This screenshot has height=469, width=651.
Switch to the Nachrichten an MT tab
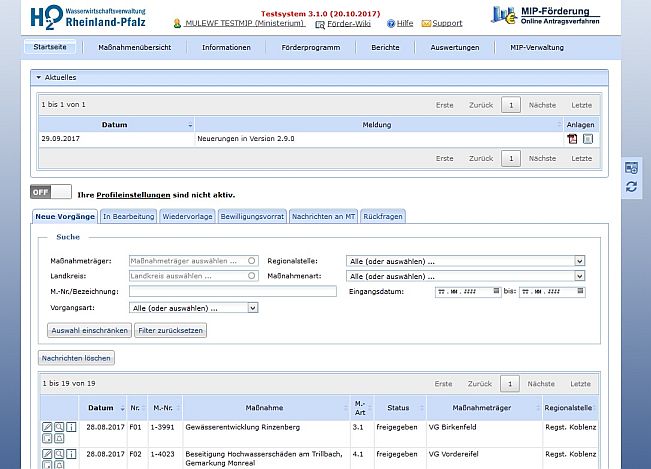point(323,217)
